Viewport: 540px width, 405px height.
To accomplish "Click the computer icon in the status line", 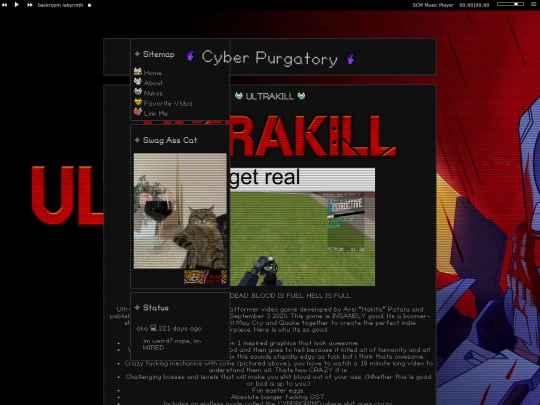I will click(153, 328).
